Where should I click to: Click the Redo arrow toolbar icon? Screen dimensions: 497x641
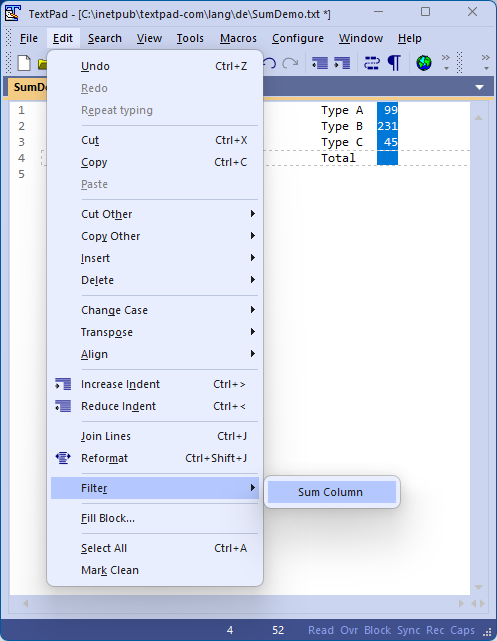click(x=290, y=63)
